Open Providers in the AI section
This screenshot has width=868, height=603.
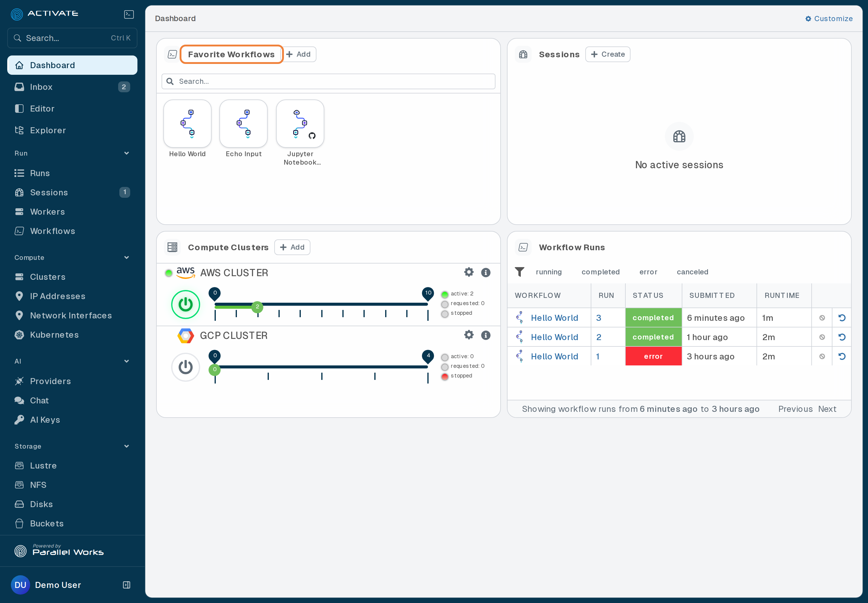[x=72, y=381]
